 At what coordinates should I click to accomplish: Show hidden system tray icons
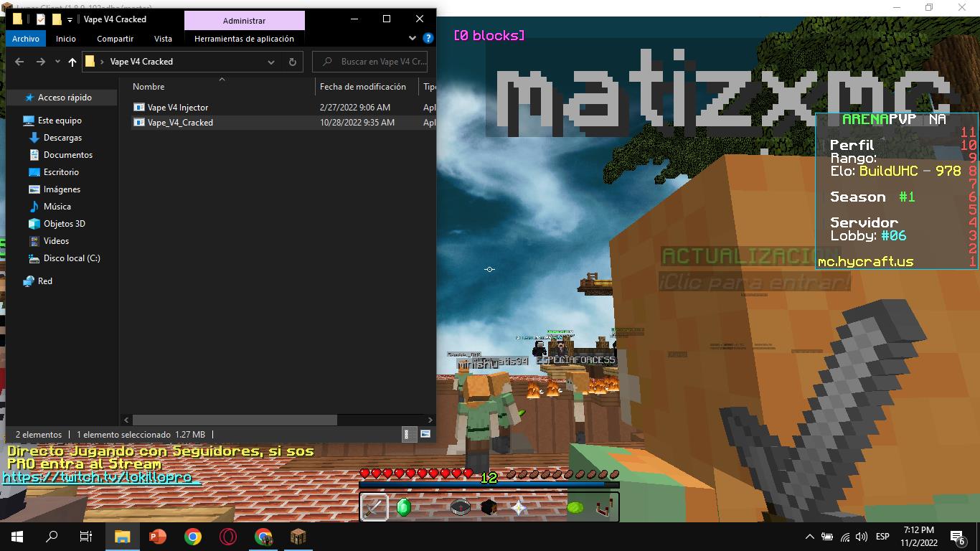pyautogui.click(x=810, y=536)
